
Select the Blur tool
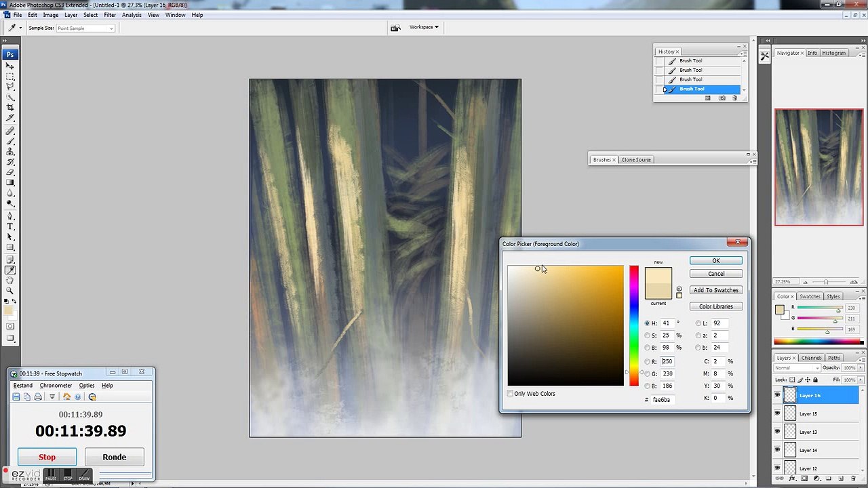tap(10, 192)
